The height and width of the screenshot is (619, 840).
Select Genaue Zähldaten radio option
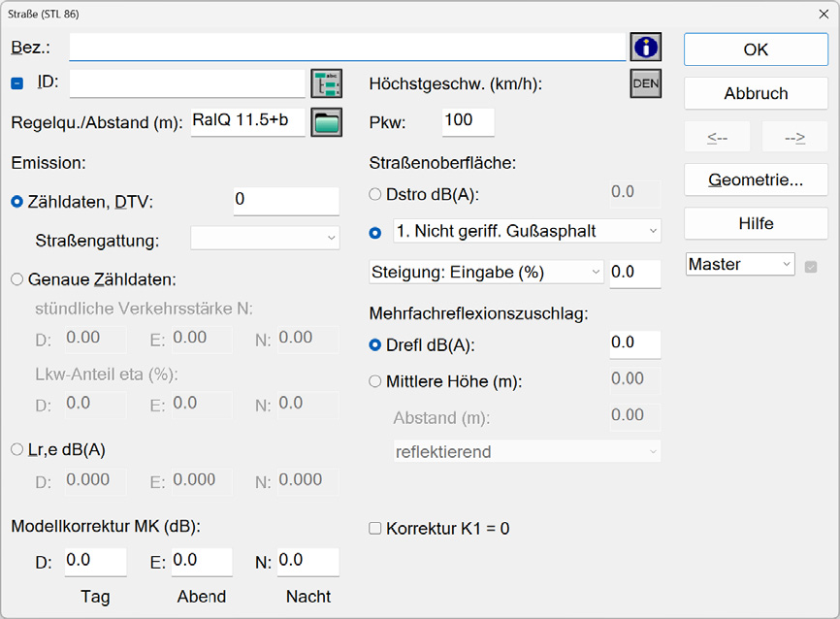[x=17, y=279]
